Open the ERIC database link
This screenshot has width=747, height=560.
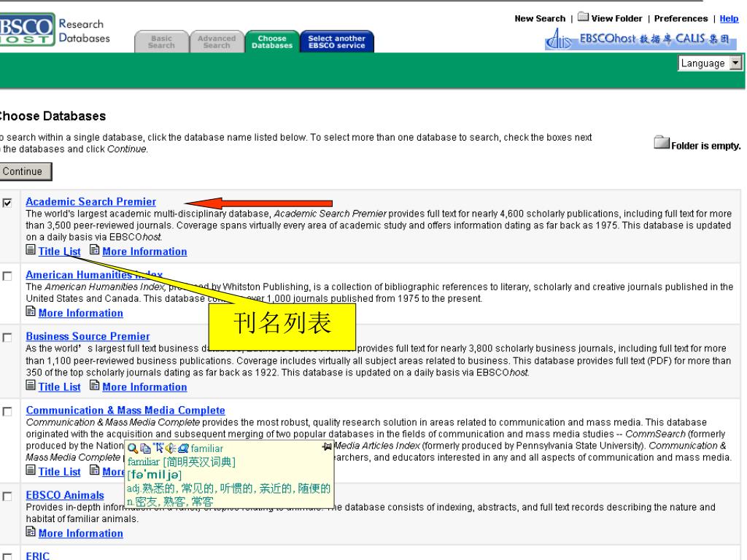coord(38,556)
